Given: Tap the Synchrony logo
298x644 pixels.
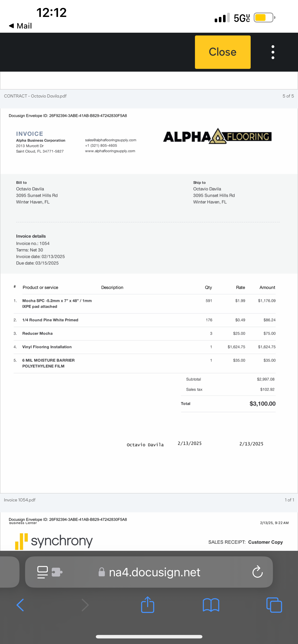Looking at the screenshot, I should pyautogui.click(x=54, y=541).
